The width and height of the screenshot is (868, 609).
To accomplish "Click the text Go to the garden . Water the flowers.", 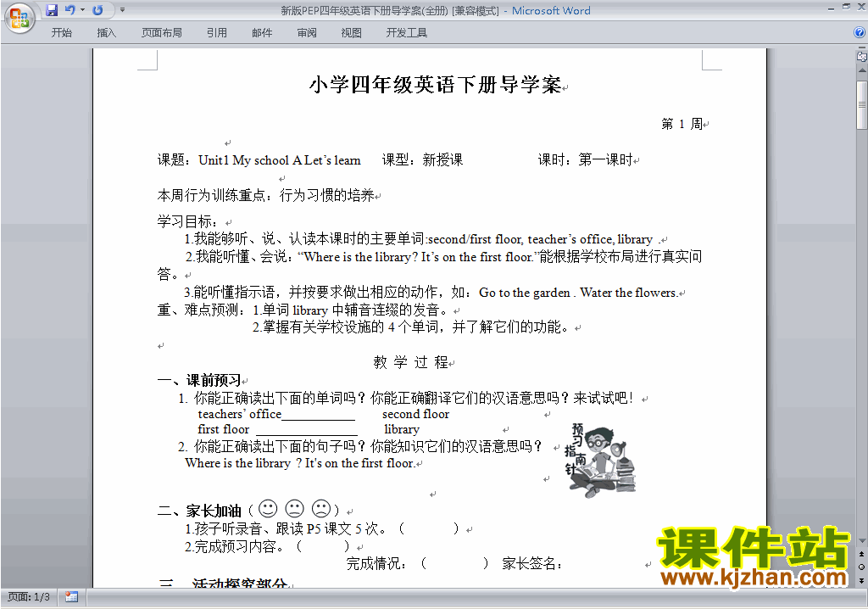I will coord(578,293).
